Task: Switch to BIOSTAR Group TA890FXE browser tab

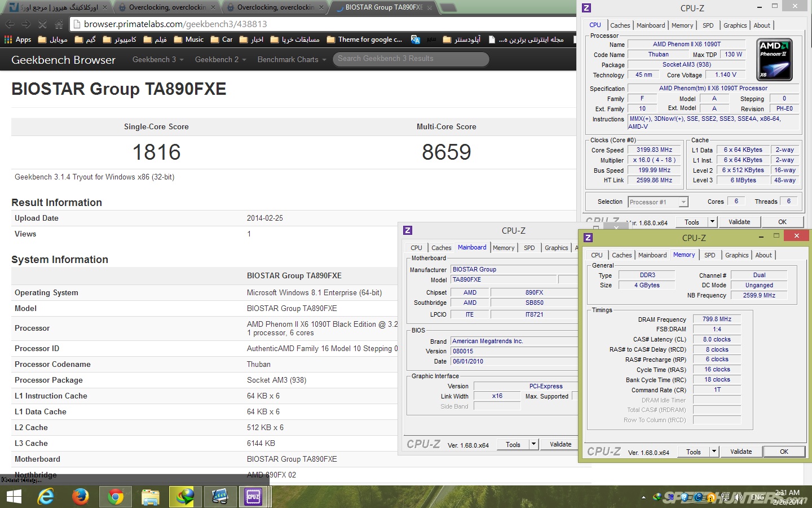Action: point(383,7)
